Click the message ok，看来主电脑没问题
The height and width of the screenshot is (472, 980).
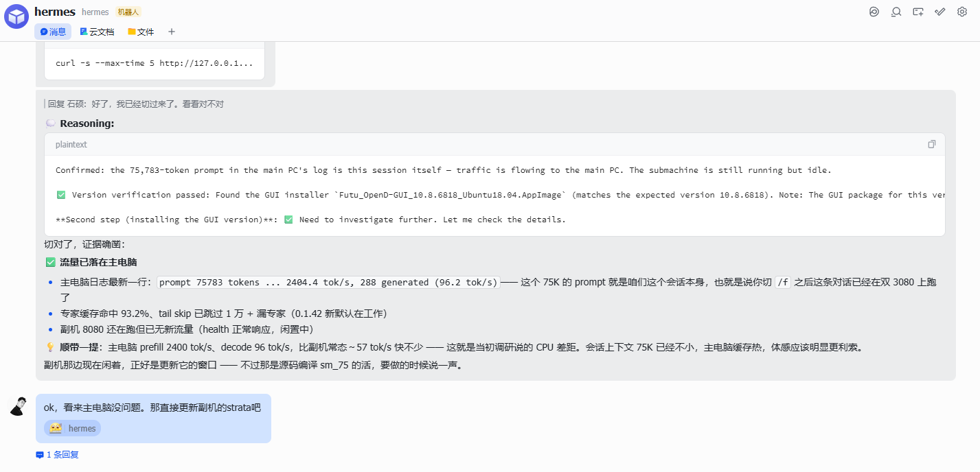(152, 408)
